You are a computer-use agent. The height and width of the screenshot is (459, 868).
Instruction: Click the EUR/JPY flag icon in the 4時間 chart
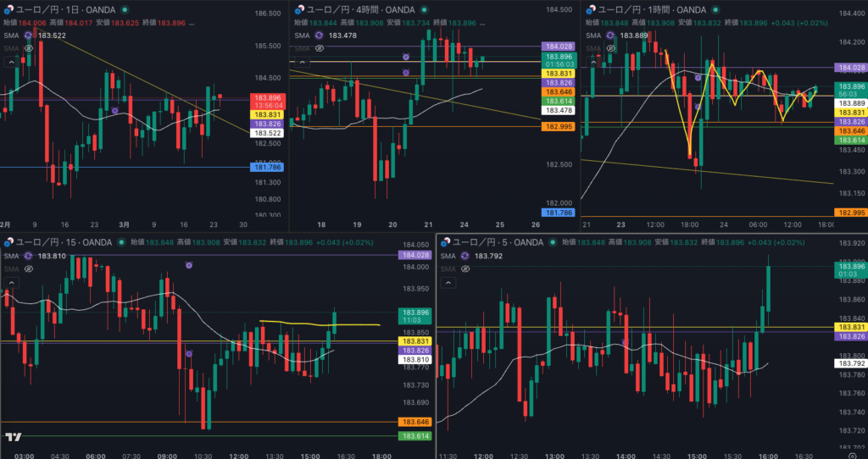tap(299, 10)
